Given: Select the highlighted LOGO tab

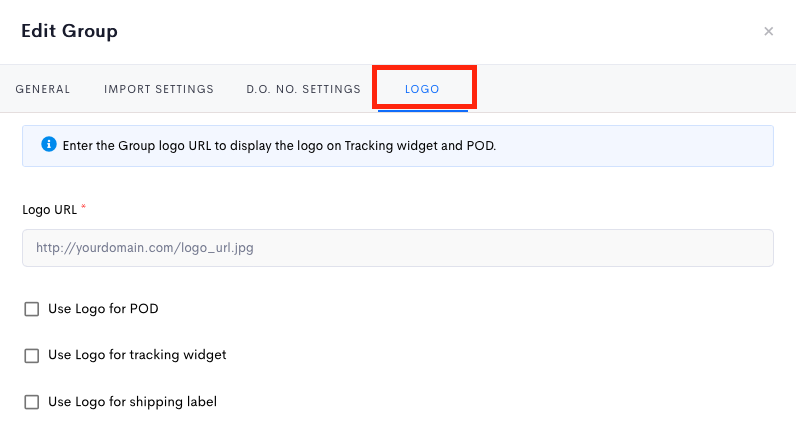Looking at the screenshot, I should [422, 89].
